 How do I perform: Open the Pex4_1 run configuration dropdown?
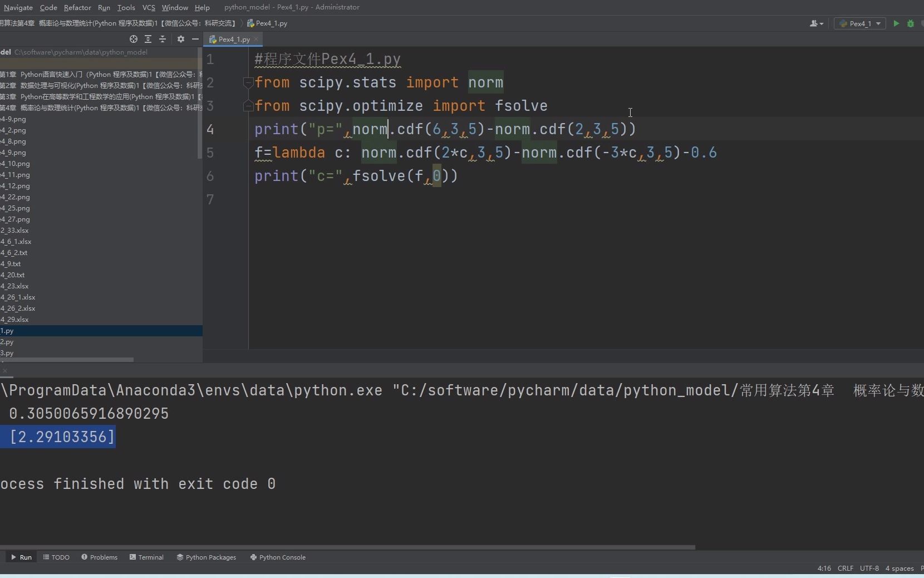[x=861, y=23]
